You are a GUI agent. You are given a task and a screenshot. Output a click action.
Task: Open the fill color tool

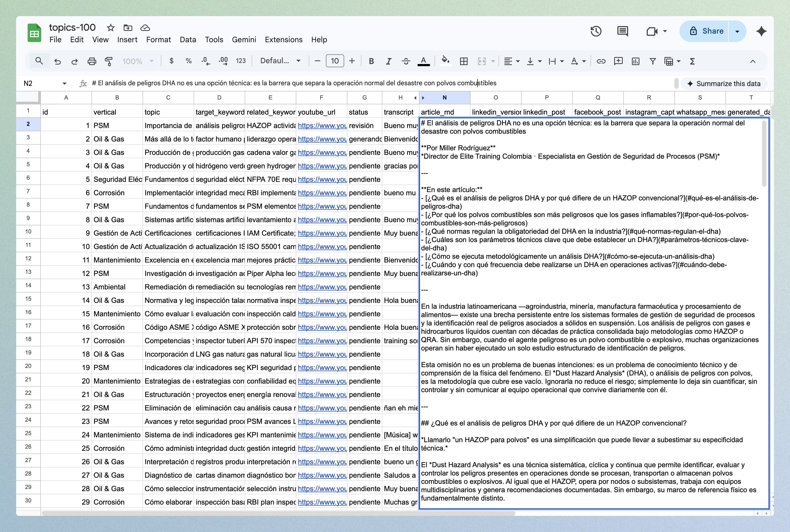445,61
